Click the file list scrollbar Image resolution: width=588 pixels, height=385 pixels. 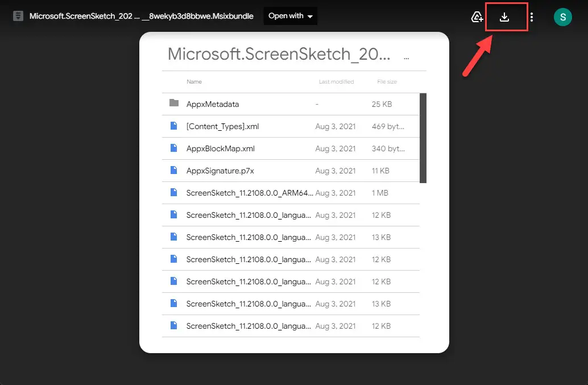click(x=423, y=138)
